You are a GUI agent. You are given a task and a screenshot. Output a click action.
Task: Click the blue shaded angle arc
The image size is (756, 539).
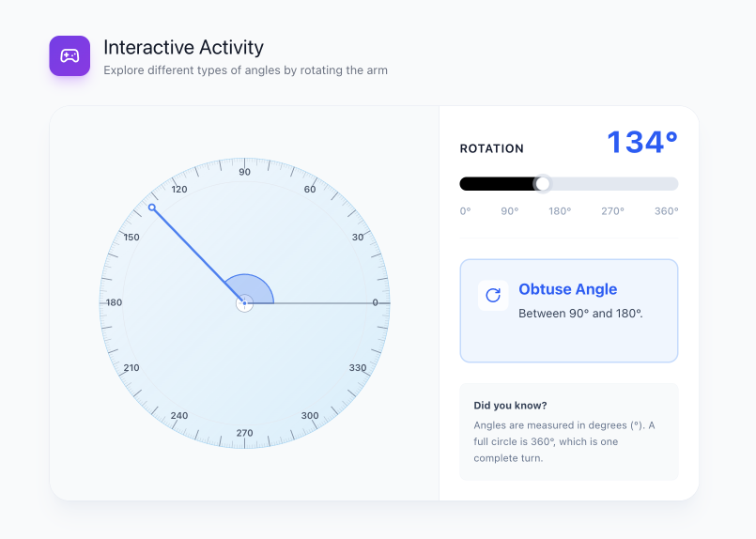click(251, 287)
